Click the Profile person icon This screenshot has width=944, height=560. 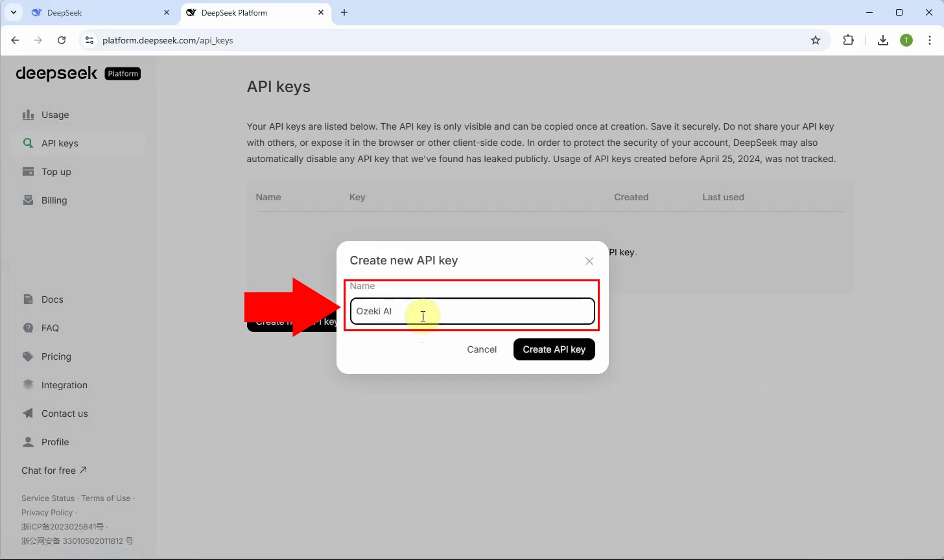click(x=28, y=442)
